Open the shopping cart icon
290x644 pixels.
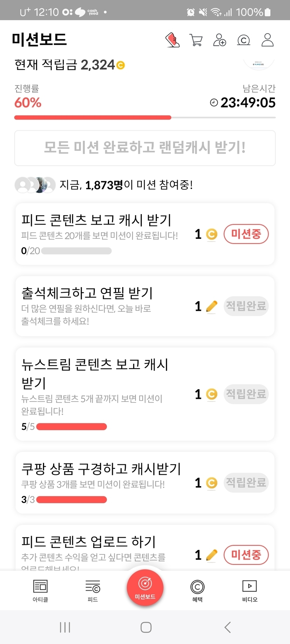click(196, 40)
